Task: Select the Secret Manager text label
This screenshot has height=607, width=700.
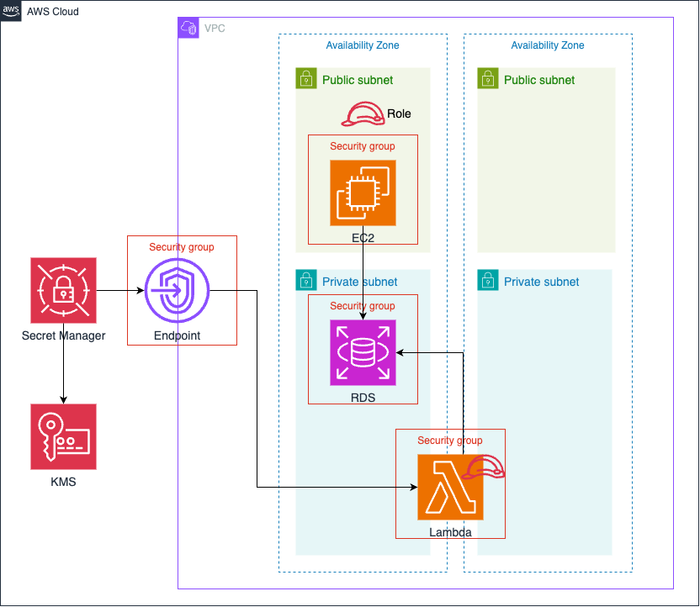Action: [63, 336]
